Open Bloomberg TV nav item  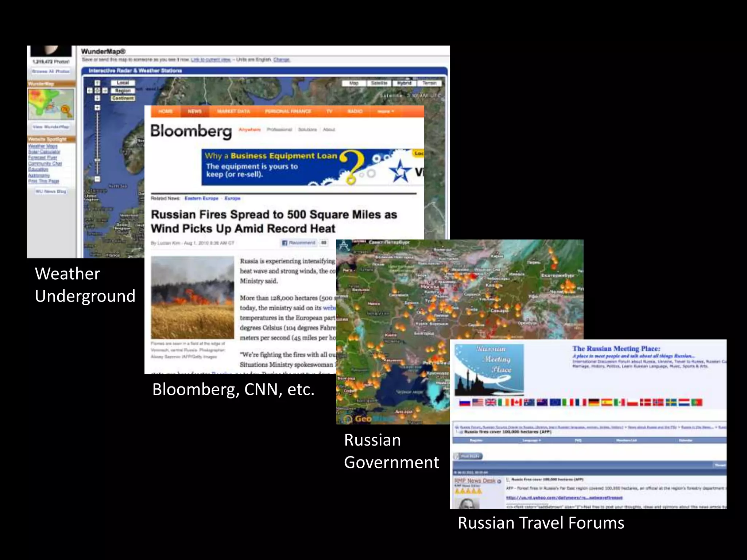coord(329,111)
